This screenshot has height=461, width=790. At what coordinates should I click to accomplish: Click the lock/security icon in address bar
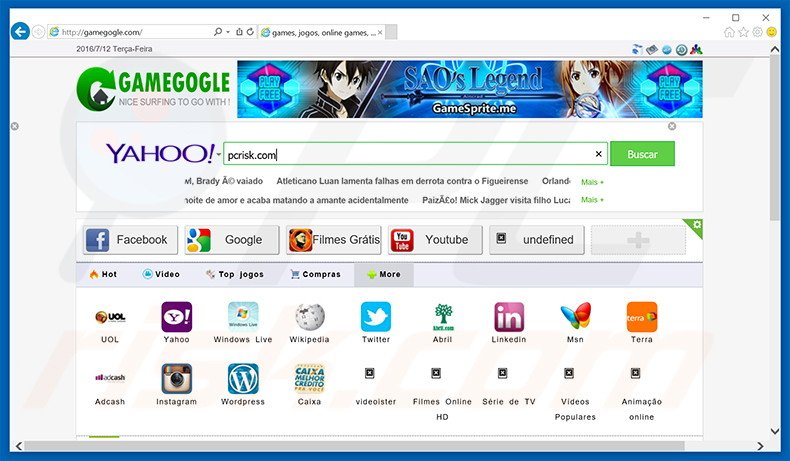[x=239, y=32]
